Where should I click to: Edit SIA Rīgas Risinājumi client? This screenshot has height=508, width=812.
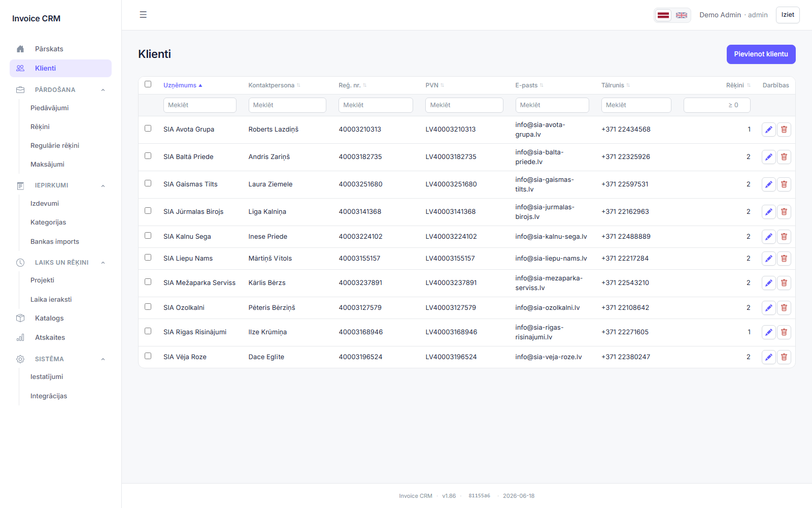pos(769,332)
